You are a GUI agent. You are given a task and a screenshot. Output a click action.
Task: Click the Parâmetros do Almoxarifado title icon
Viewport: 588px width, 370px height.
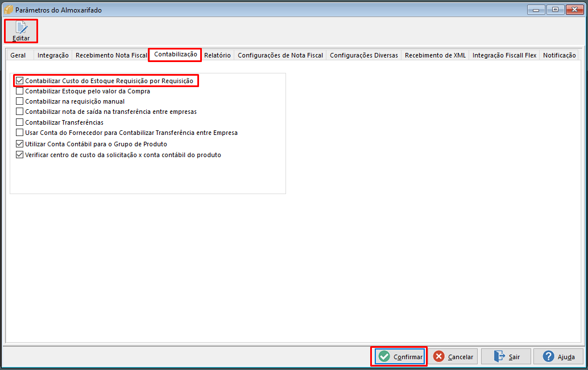pos(9,10)
